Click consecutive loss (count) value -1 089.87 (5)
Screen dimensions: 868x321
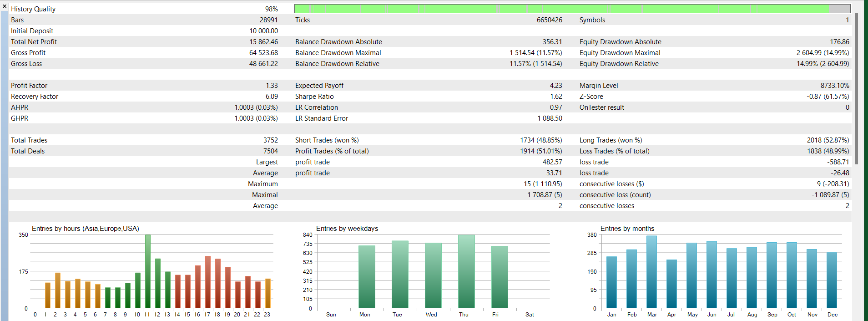pos(830,195)
